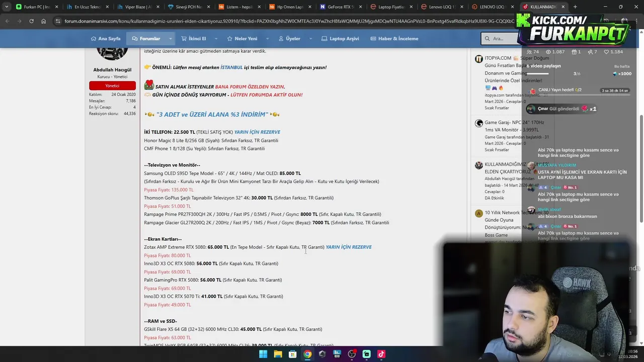Open Üyeler navigation item
This screenshot has width=644, height=362.
(x=289, y=39)
